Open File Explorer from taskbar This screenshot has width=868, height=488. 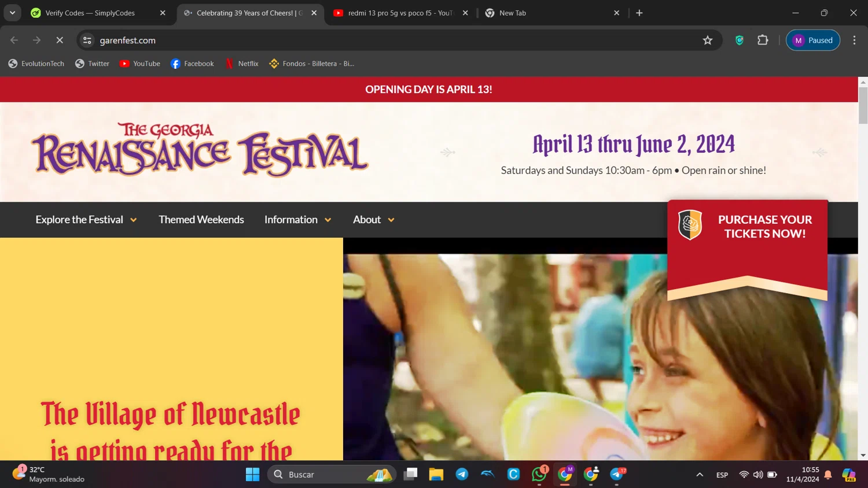tap(436, 474)
